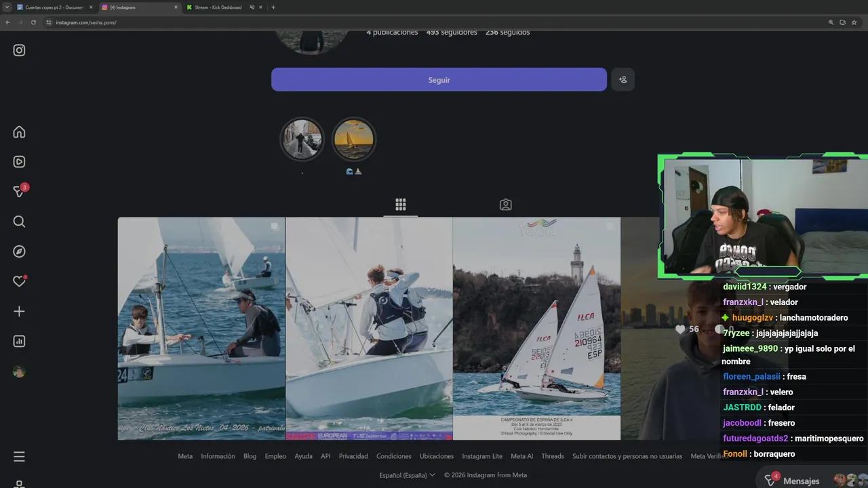Open the dashboard chart icon in sidebar

(x=19, y=341)
